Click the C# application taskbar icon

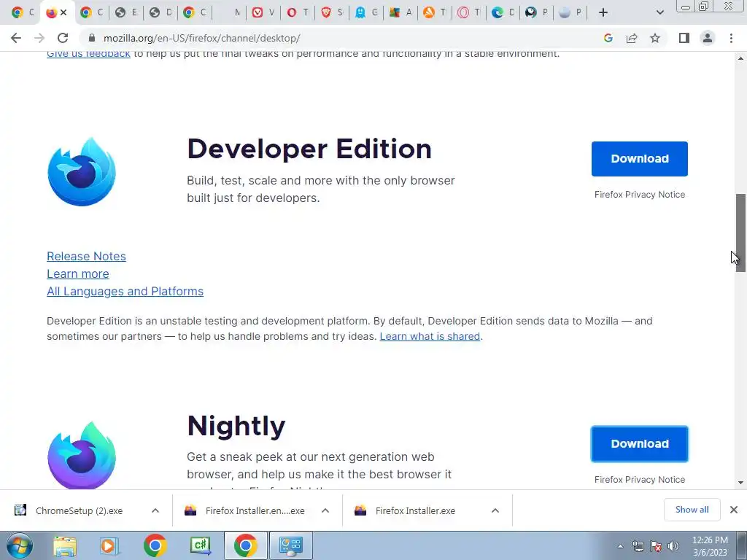tap(200, 545)
